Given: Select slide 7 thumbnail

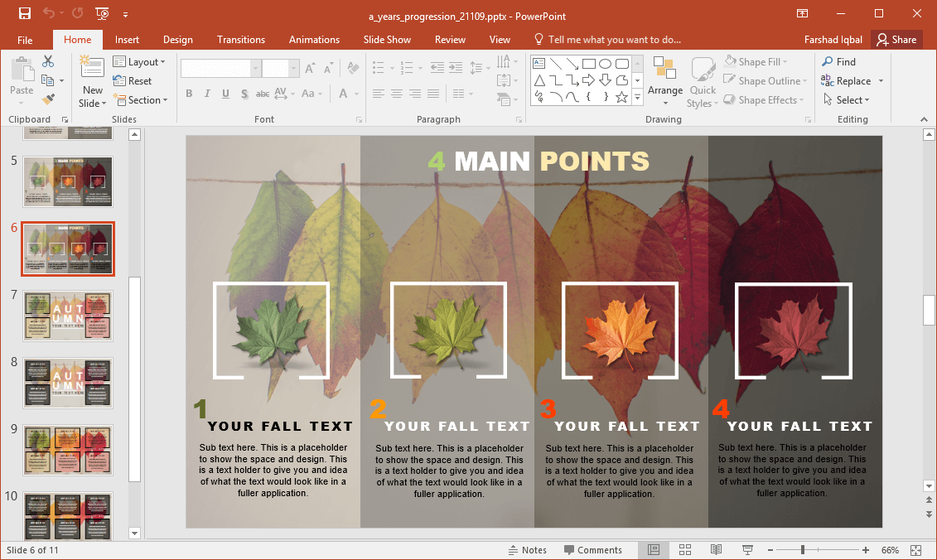Looking at the screenshot, I should pyautogui.click(x=68, y=316).
